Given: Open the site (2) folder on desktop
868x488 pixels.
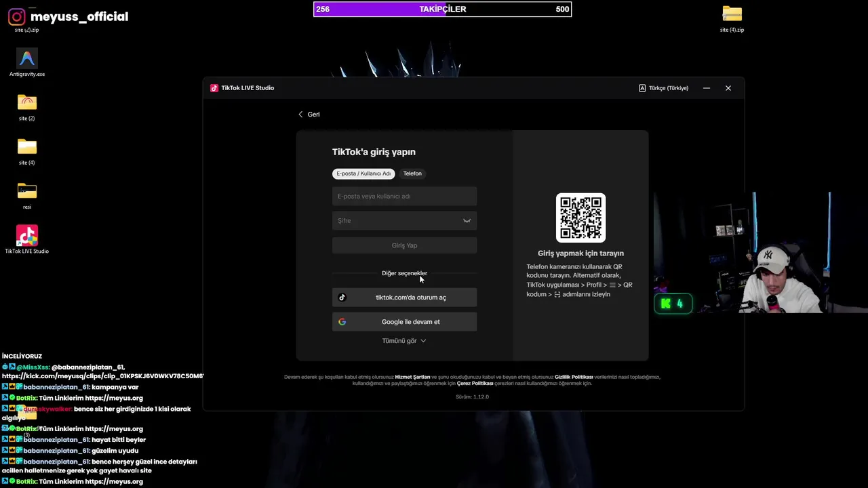Looking at the screenshot, I should (27, 107).
